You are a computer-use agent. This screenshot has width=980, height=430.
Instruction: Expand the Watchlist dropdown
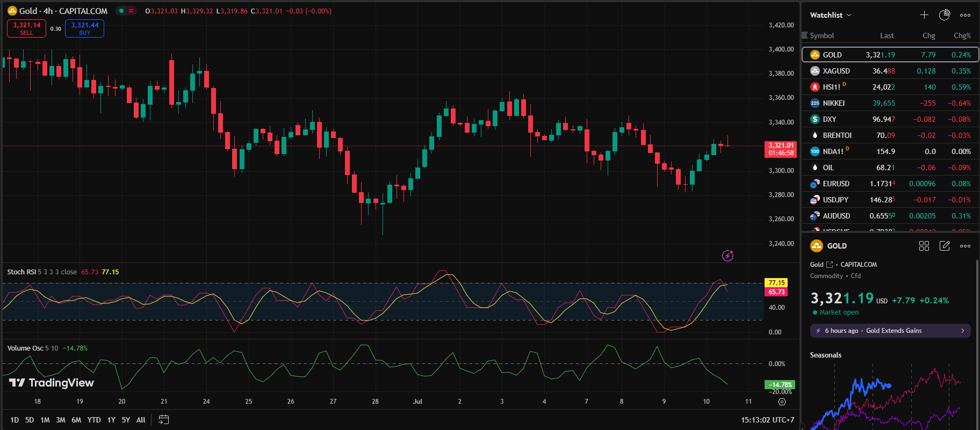831,15
